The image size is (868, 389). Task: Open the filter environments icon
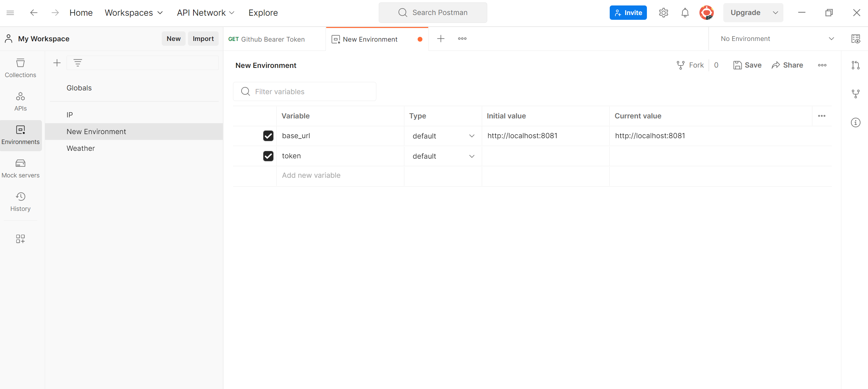point(78,62)
